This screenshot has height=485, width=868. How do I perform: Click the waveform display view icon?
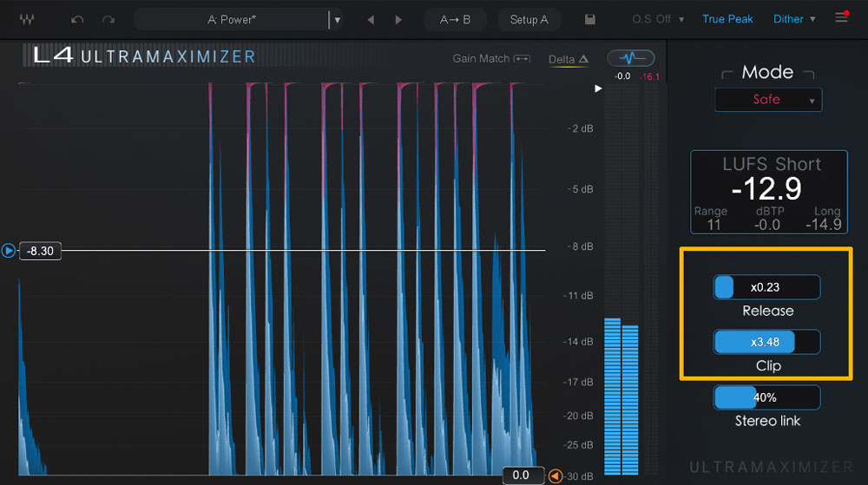(x=631, y=58)
